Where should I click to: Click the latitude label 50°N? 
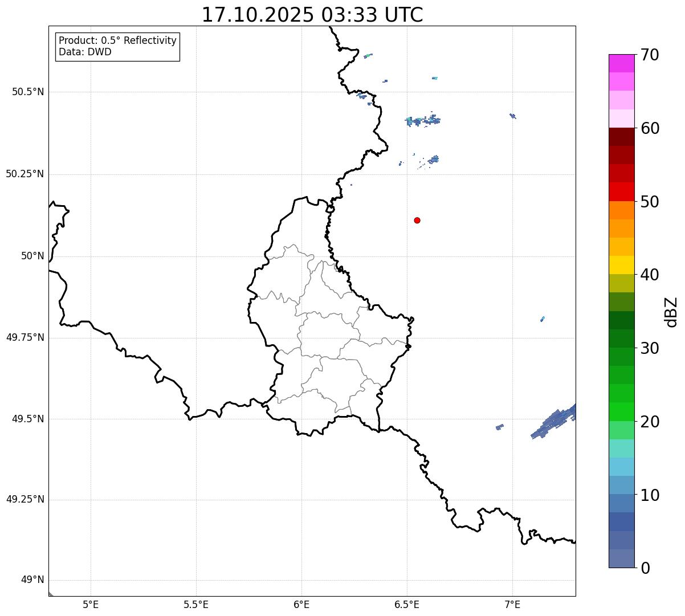tap(32, 256)
